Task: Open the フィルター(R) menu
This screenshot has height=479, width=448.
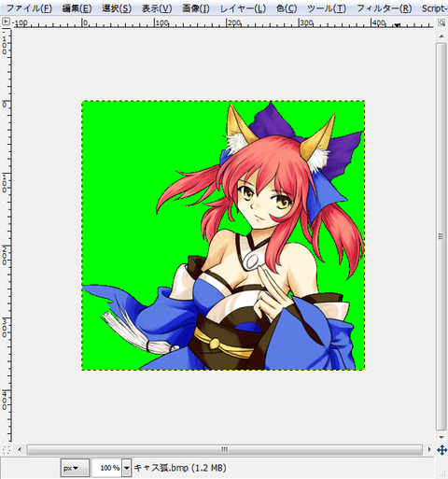Action: pyautogui.click(x=384, y=8)
